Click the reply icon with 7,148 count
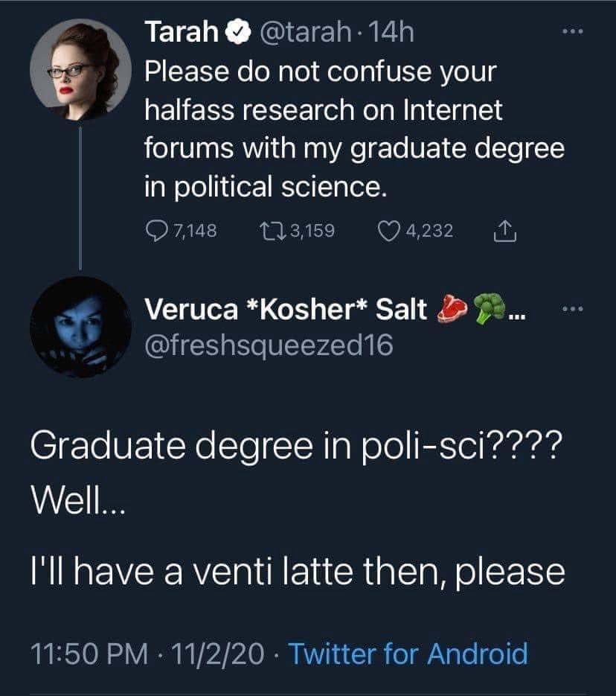Screen dimensions: 616x696 click(x=157, y=231)
